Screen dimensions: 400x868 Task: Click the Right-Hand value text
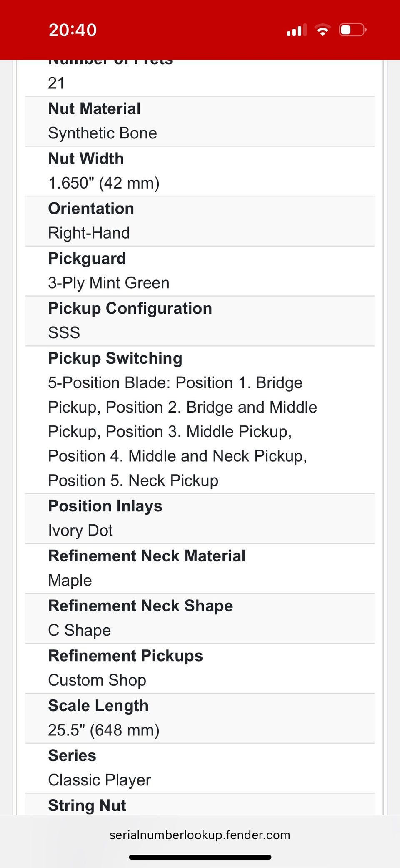[89, 233]
